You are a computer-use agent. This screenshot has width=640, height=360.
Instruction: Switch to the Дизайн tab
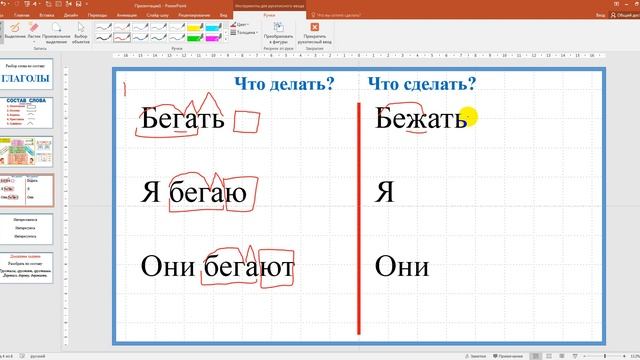pos(71,15)
